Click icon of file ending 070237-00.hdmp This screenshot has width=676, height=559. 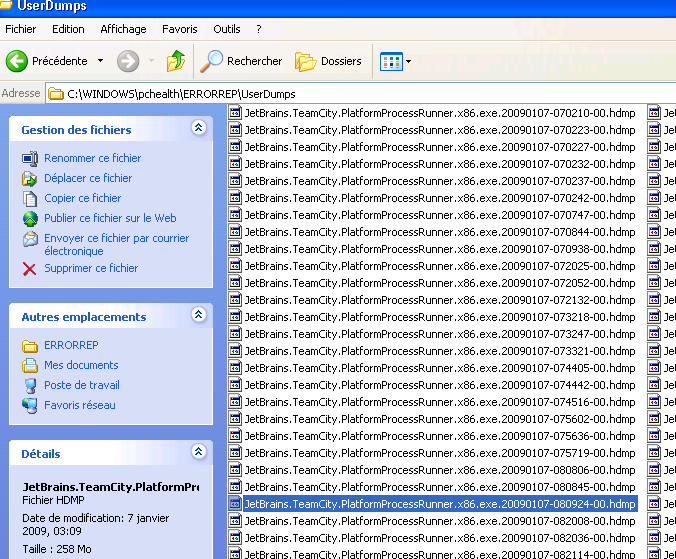(235, 181)
